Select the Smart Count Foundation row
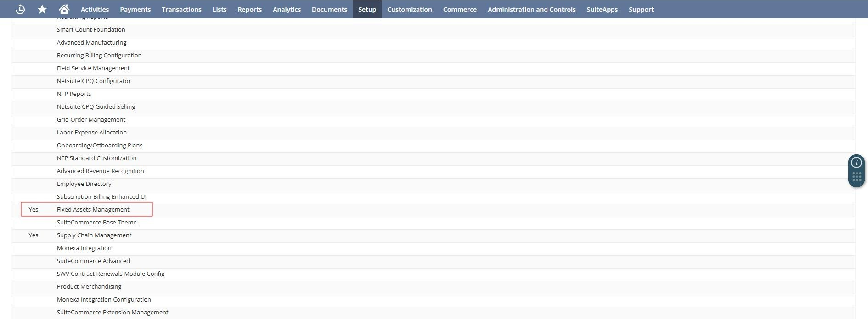The height and width of the screenshot is (319, 868). coord(91,29)
